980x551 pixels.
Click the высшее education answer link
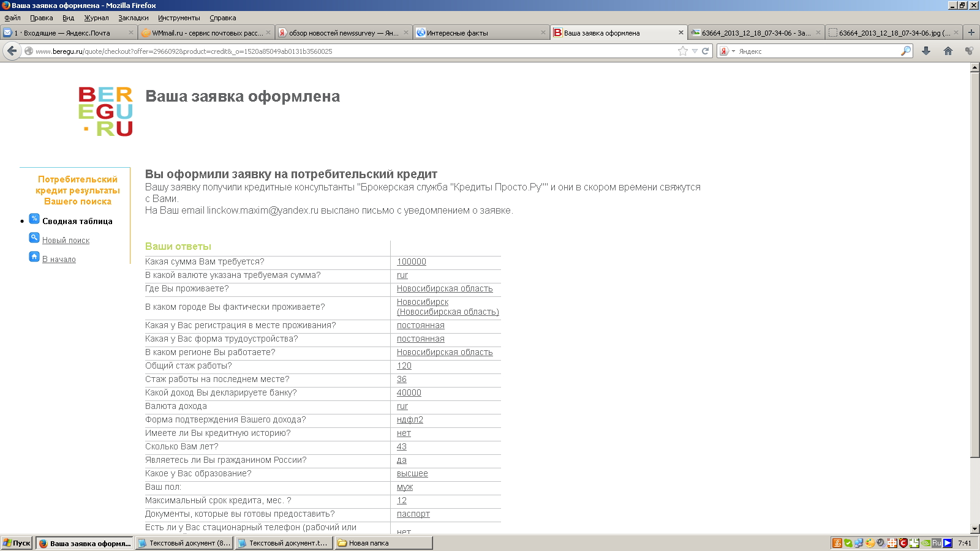click(x=412, y=474)
